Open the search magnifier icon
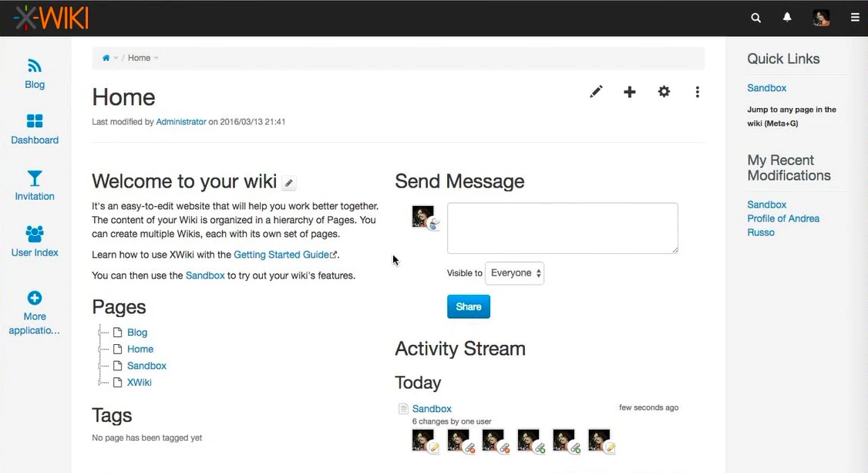The height and width of the screenshot is (473, 868). (x=755, y=18)
